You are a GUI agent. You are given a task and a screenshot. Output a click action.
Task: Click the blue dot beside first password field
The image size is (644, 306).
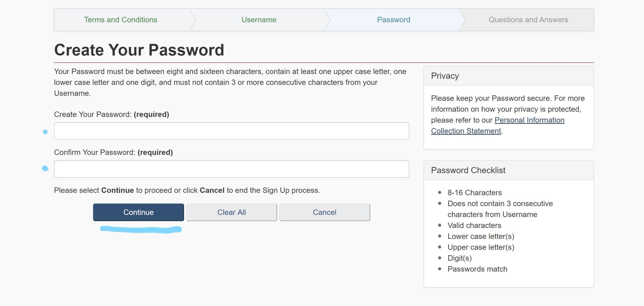[45, 132]
